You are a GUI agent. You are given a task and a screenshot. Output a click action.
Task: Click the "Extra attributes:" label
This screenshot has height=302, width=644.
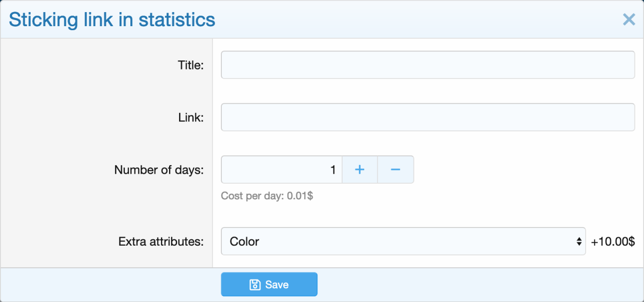(x=161, y=242)
